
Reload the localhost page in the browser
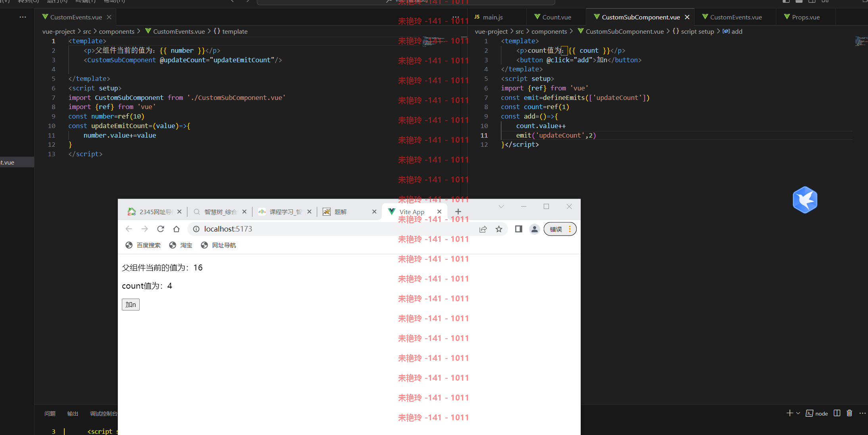[160, 229]
